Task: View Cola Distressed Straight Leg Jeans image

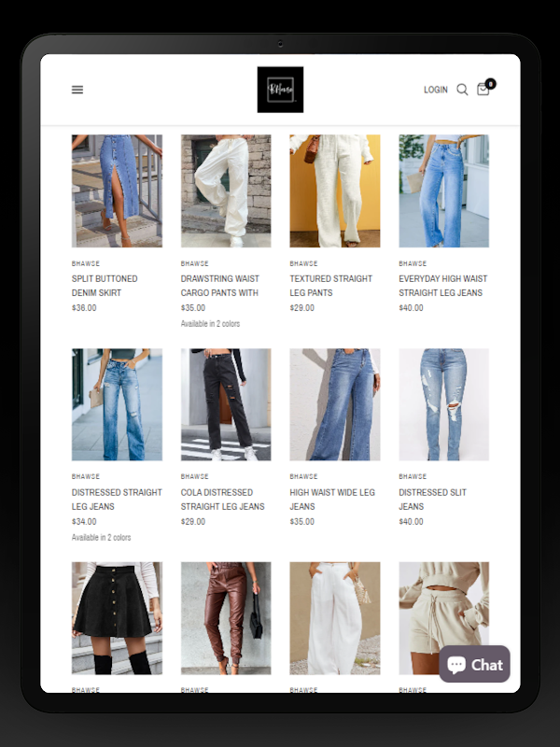Action: (x=226, y=404)
